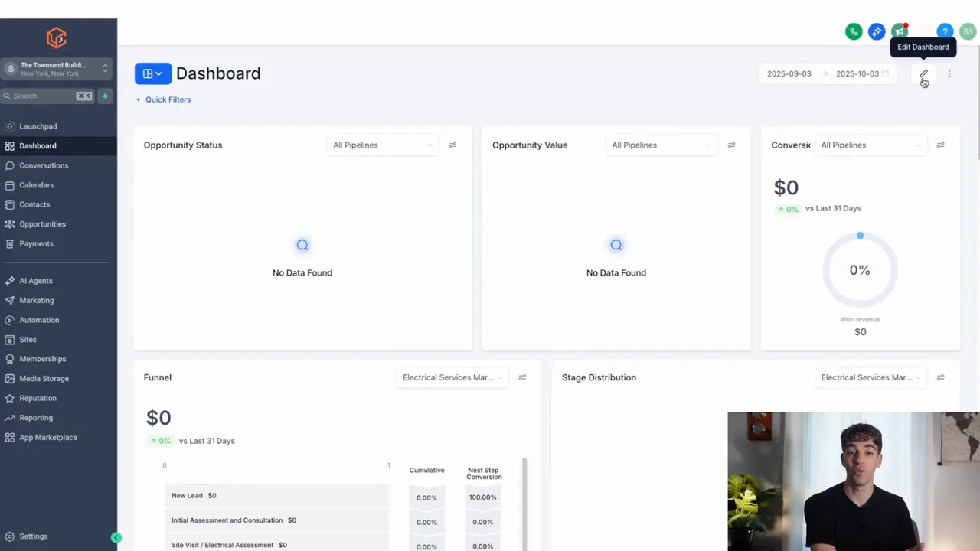
Task: Expand Conversion Rate All Pipelines dropdown
Action: coord(871,145)
